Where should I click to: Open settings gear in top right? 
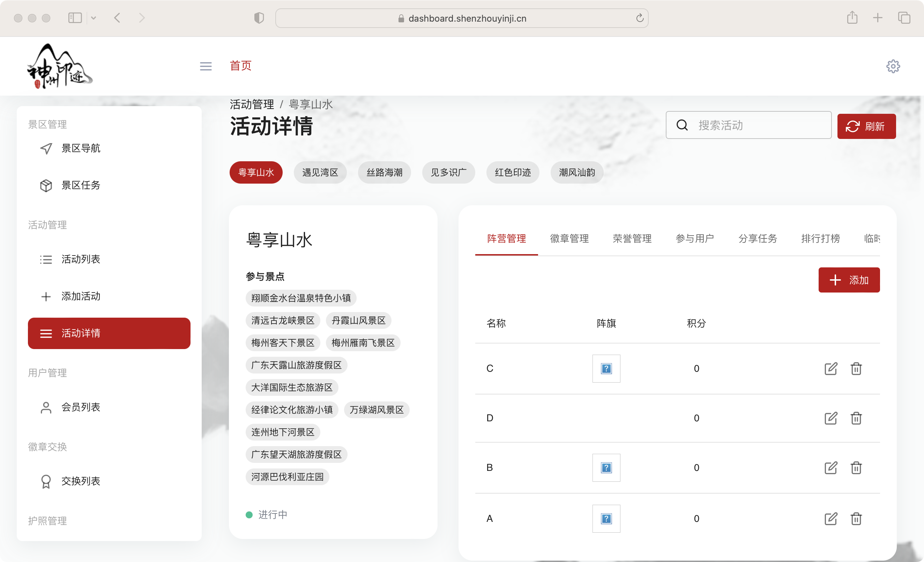pos(893,66)
